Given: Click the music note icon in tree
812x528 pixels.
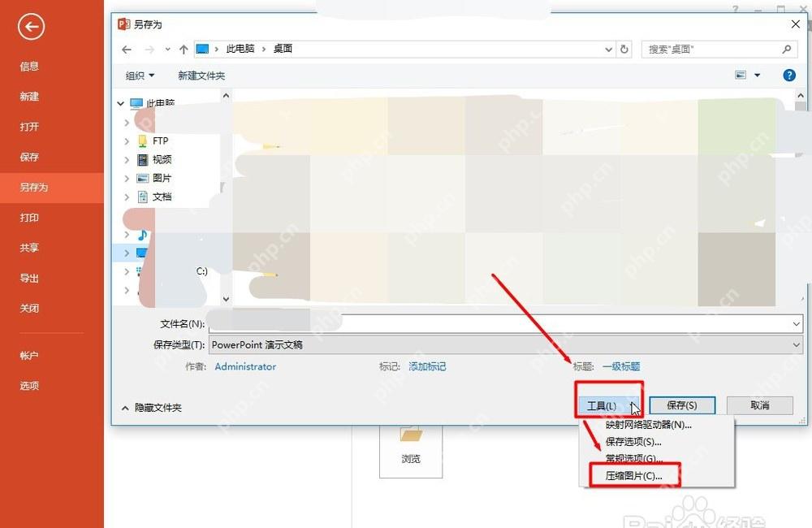Looking at the screenshot, I should click(142, 235).
